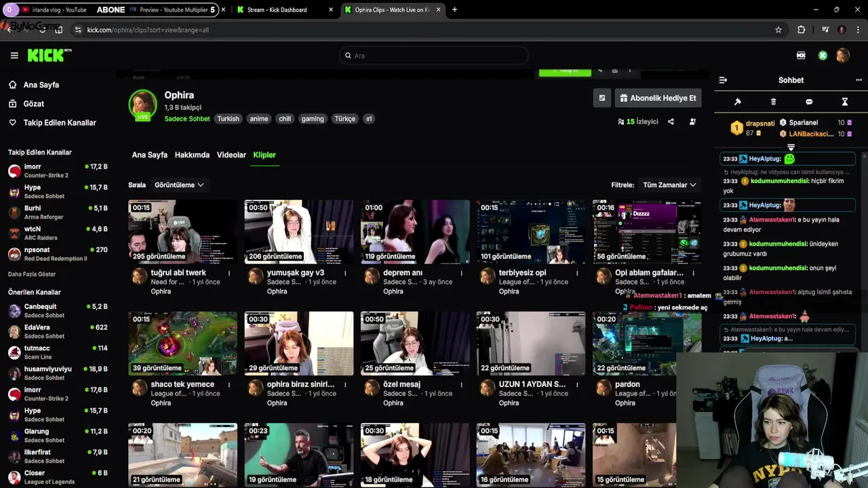Collapse the chat panel with the arrow icon
The width and height of the screenshot is (868, 488).
[x=723, y=80]
